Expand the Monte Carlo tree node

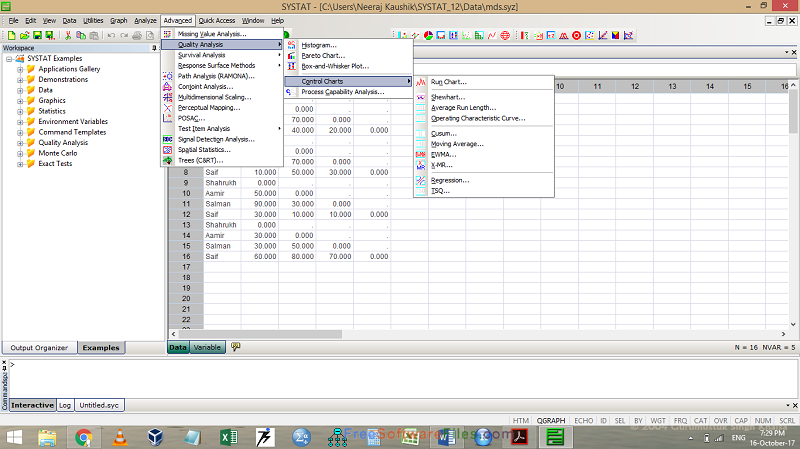click(x=20, y=153)
